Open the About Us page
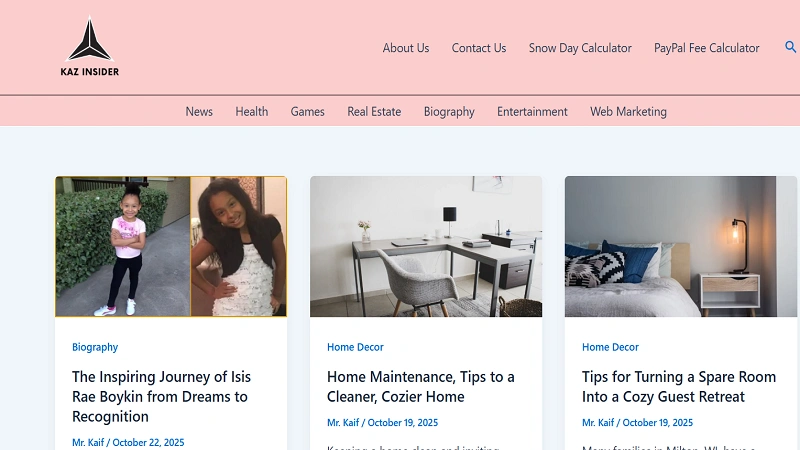Image resolution: width=800 pixels, height=450 pixels. click(x=406, y=48)
